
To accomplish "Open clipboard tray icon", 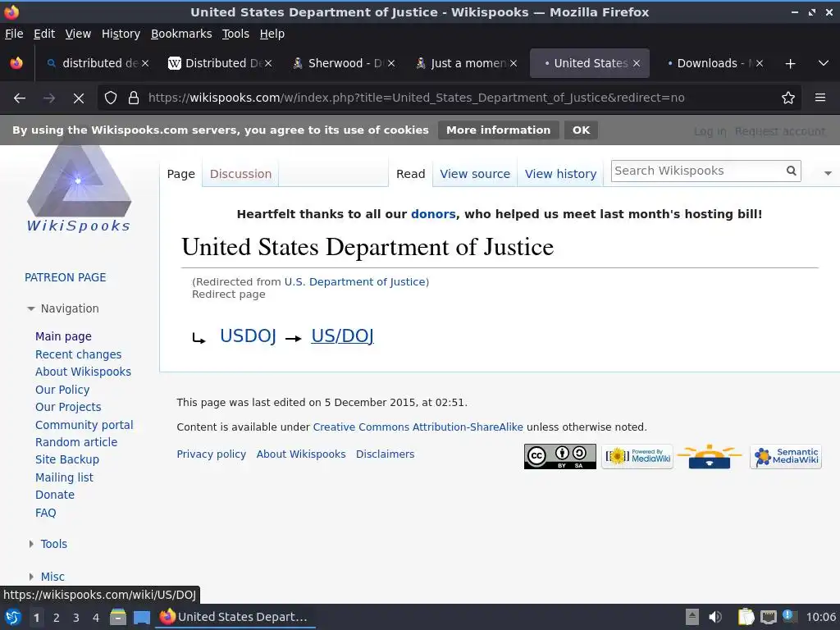I will (x=746, y=617).
